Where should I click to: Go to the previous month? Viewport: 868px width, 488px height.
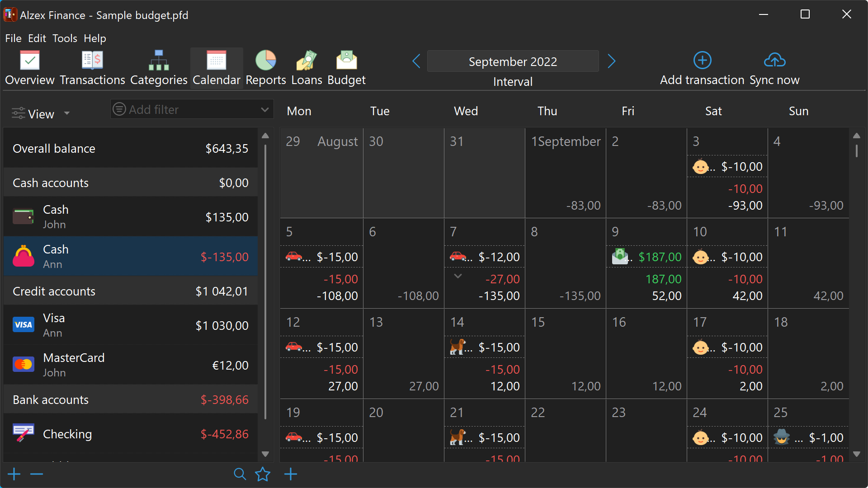click(416, 61)
